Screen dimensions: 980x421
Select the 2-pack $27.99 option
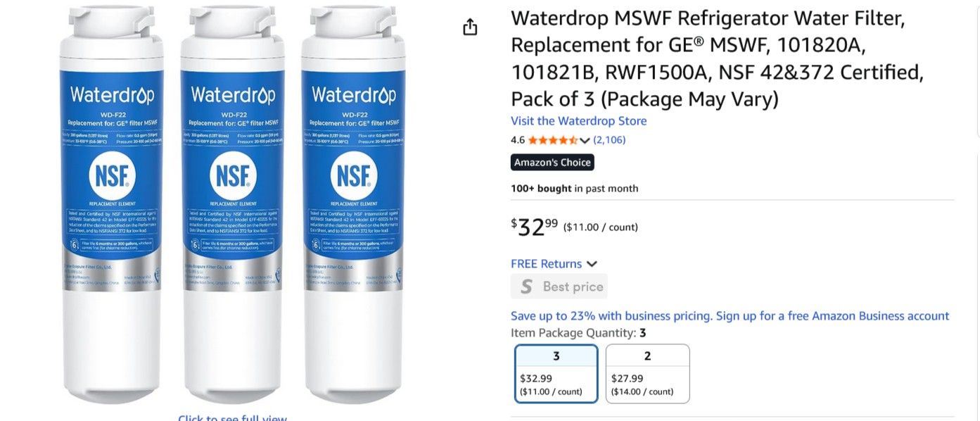(647, 373)
